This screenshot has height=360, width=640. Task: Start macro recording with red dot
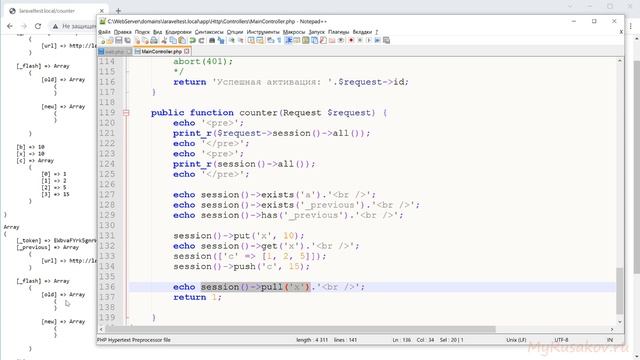pos(351,40)
